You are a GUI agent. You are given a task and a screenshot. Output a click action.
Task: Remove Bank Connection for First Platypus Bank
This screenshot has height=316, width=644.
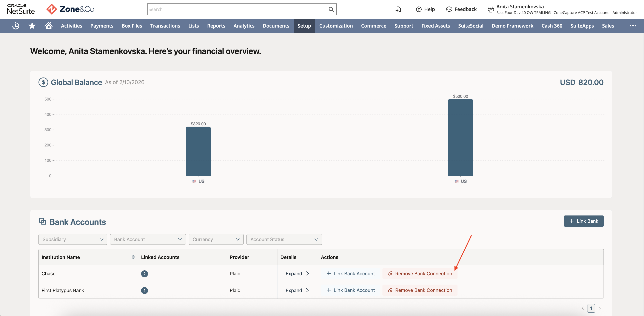coord(420,290)
